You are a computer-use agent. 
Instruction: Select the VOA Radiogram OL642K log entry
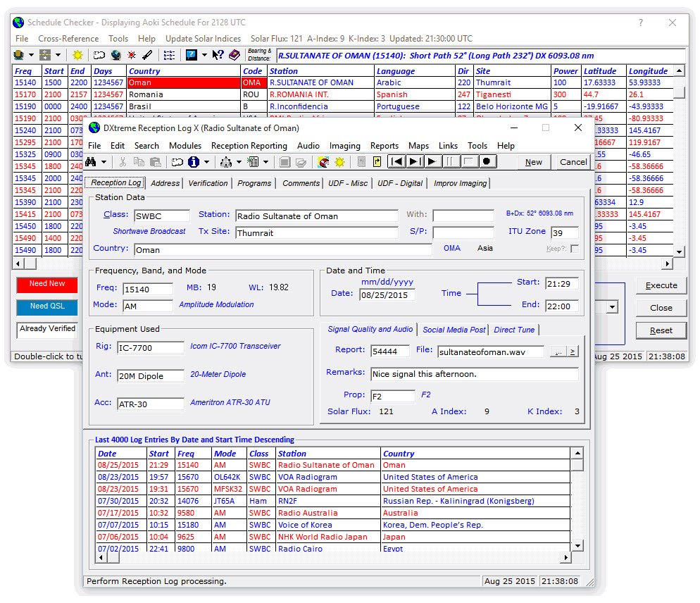click(333, 477)
